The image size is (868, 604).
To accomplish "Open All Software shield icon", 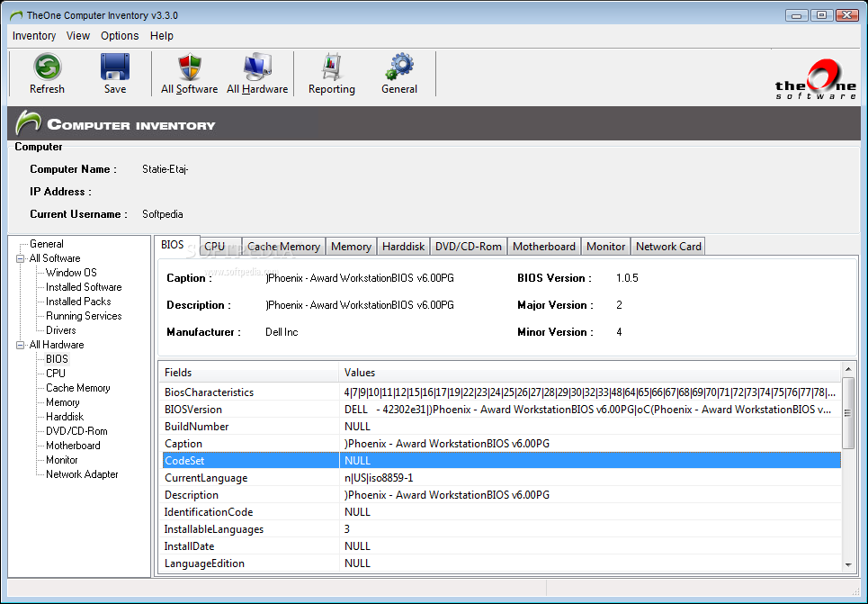I will coord(189,67).
